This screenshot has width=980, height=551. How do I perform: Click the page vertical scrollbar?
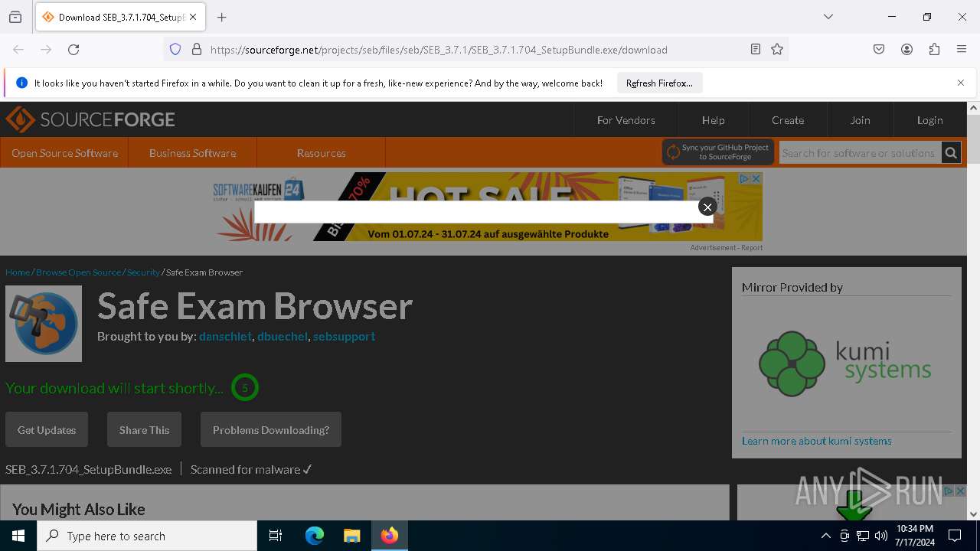[974, 310]
